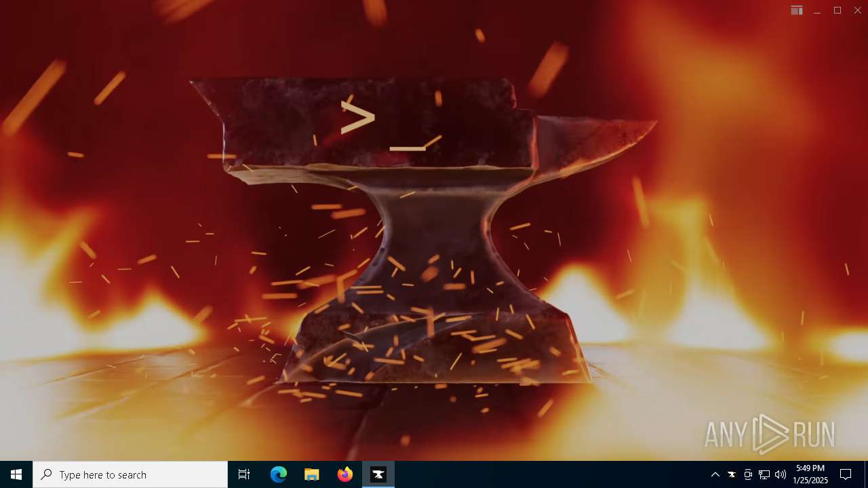Close the splash window
This screenshot has width=868, height=488.
(857, 10)
